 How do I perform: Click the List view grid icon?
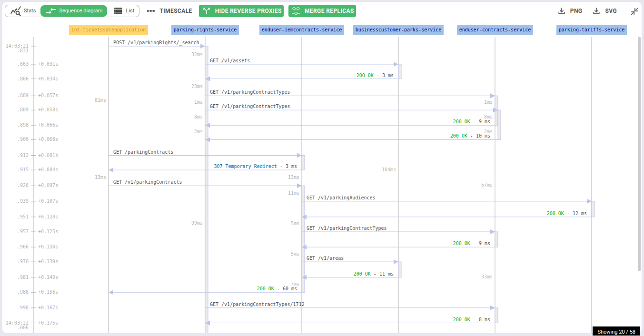point(118,11)
